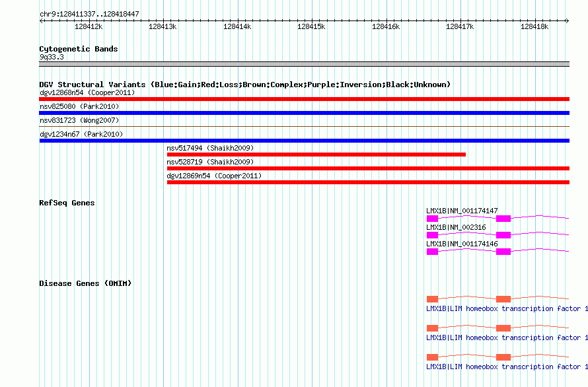Click the dgv12869n54 (Cooper2011) label

click(214, 176)
